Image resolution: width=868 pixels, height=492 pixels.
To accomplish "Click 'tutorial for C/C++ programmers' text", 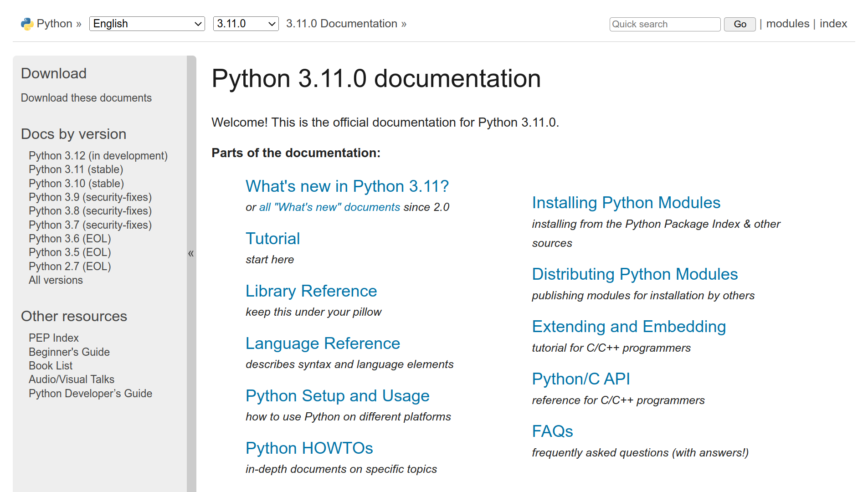I will [611, 348].
